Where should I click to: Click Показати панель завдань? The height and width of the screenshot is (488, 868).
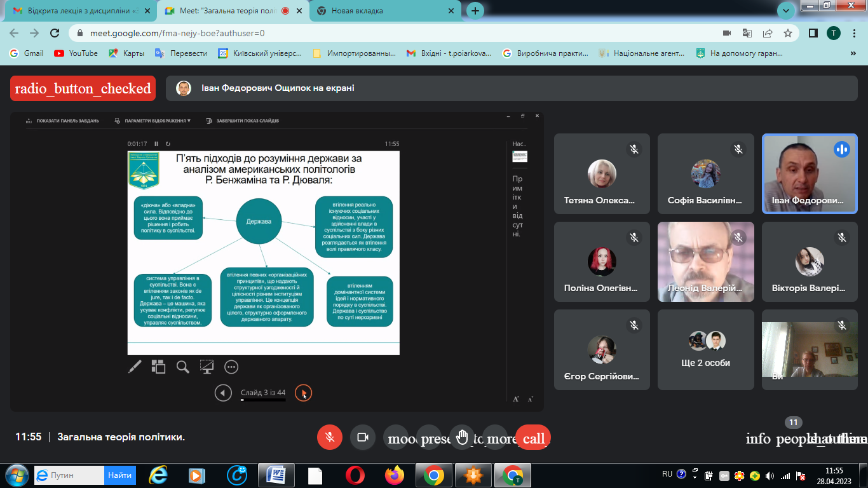click(x=62, y=121)
